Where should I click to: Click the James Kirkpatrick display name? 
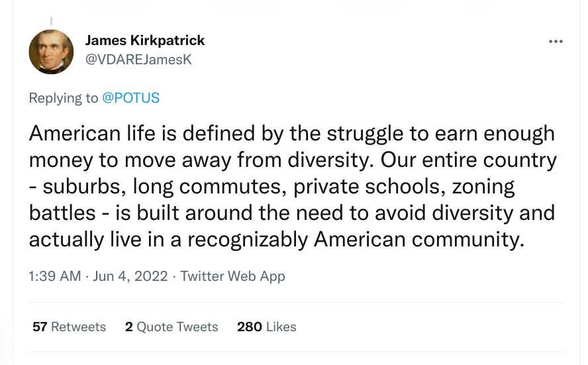pos(145,40)
